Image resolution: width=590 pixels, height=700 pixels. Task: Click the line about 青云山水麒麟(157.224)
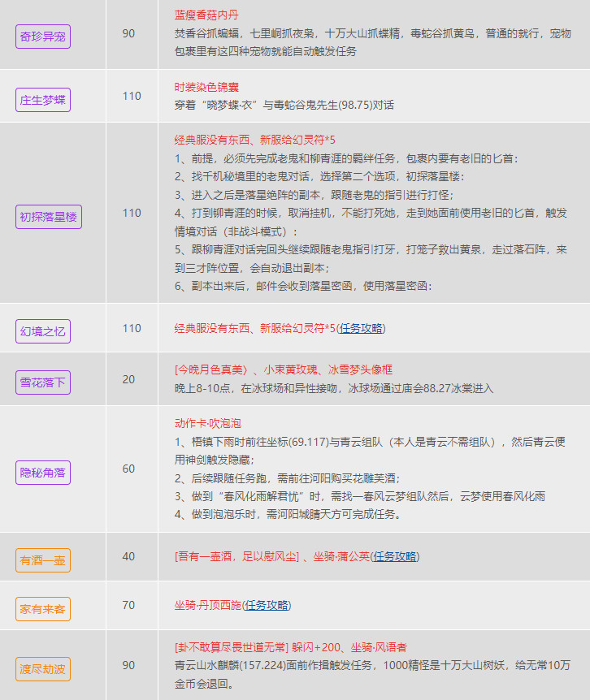pos(372,666)
